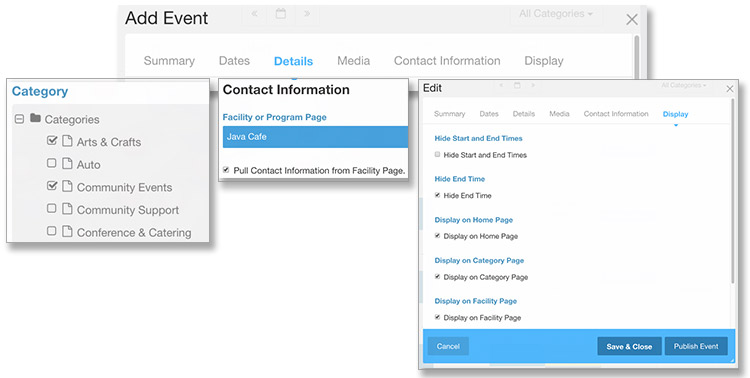This screenshot has width=750, height=378.
Task: Switch to Media tab in Add Event
Action: pyautogui.click(x=353, y=61)
